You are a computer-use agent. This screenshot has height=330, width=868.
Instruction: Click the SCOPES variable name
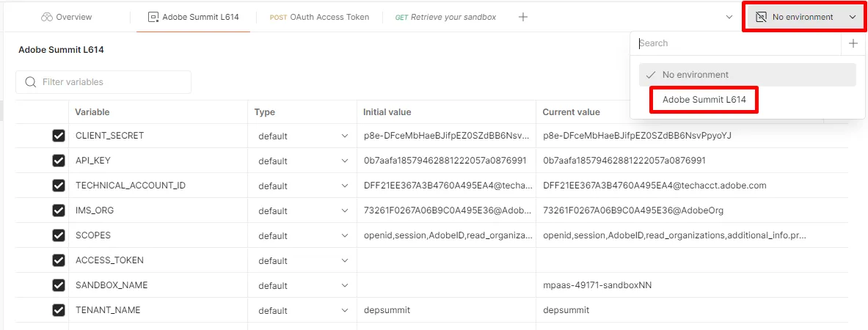(93, 235)
